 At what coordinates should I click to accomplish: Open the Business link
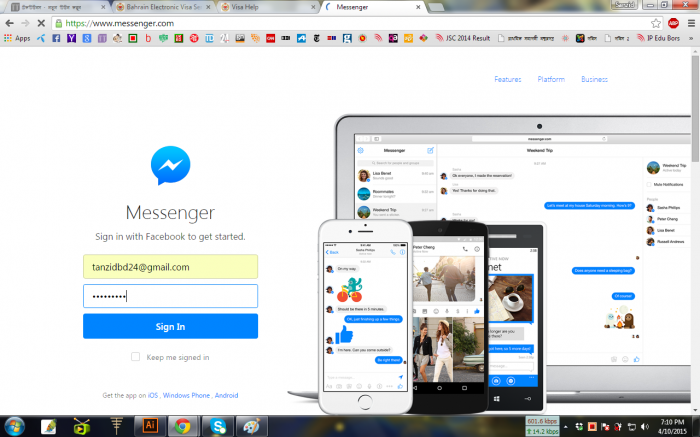tap(594, 79)
